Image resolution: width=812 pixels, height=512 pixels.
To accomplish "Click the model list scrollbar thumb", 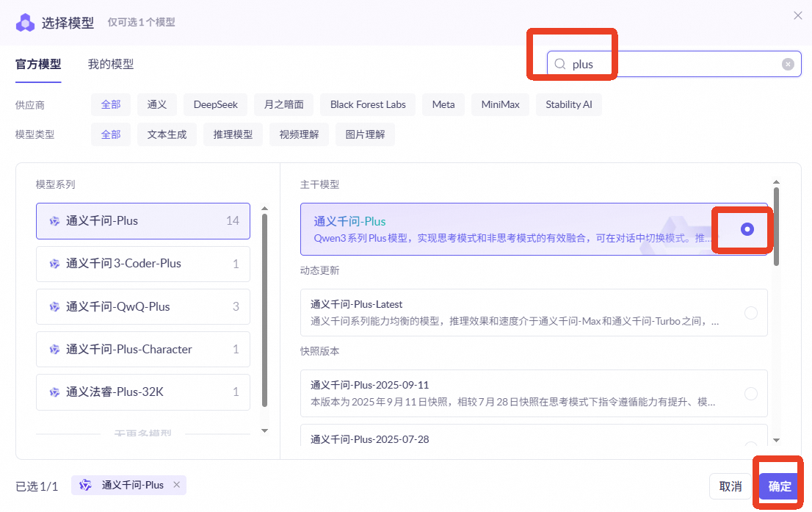I will 776,227.
